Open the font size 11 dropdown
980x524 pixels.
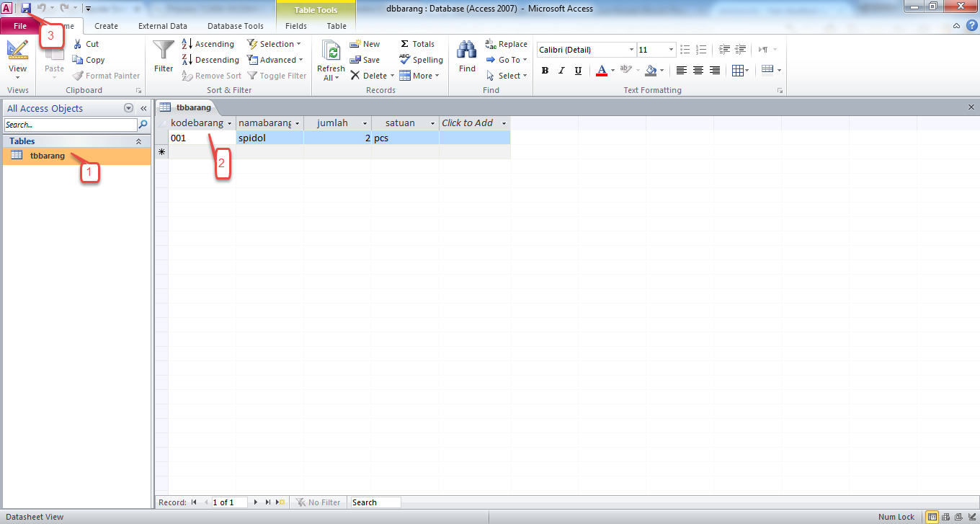672,50
